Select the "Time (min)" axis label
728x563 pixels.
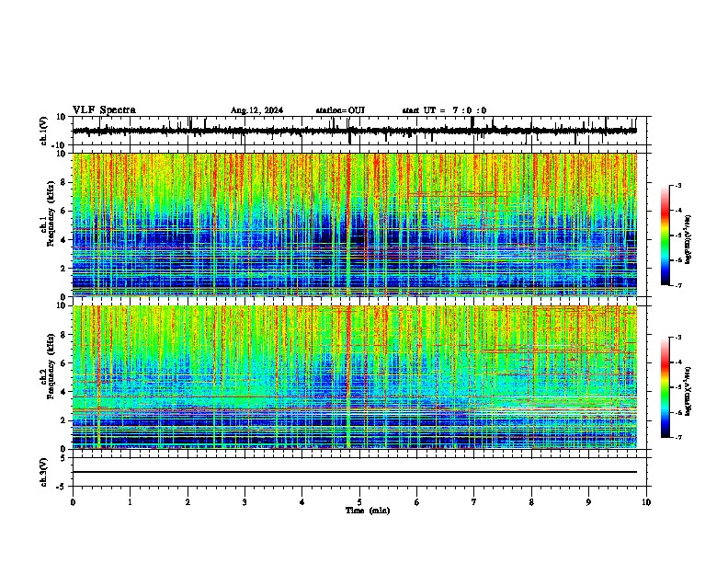(368, 511)
